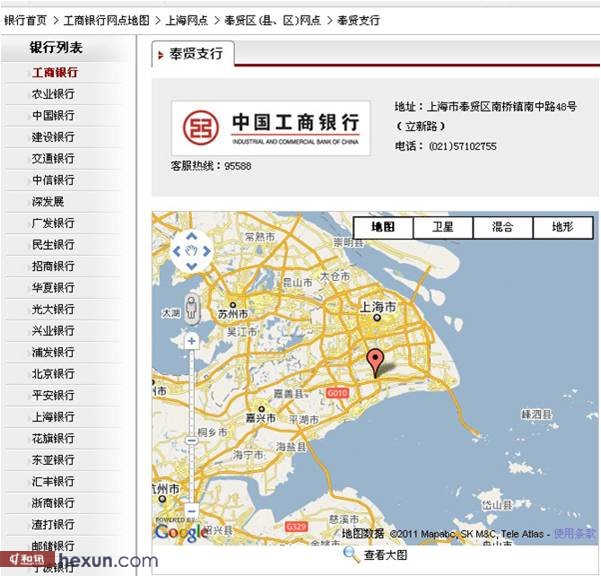Click the Street View pegman icon
This screenshot has height=577, width=601.
(x=191, y=307)
